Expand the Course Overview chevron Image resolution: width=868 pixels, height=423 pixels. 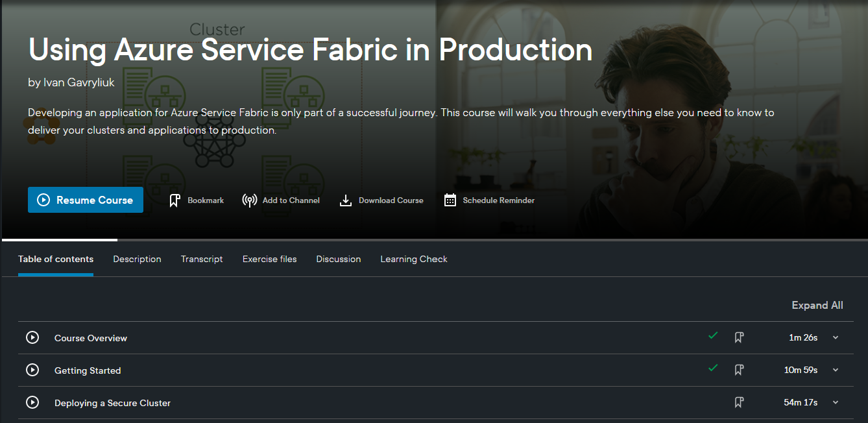click(x=836, y=337)
